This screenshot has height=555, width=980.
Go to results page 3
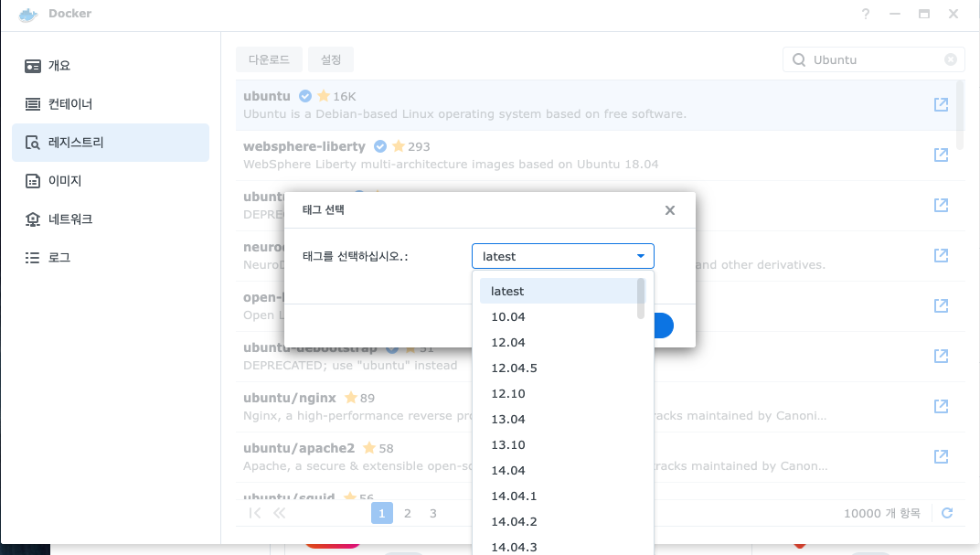tap(433, 513)
